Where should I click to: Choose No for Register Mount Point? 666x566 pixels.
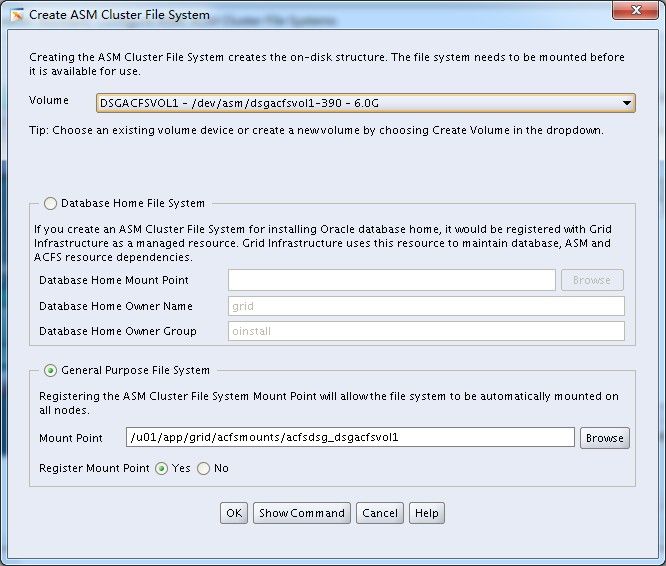click(203, 468)
